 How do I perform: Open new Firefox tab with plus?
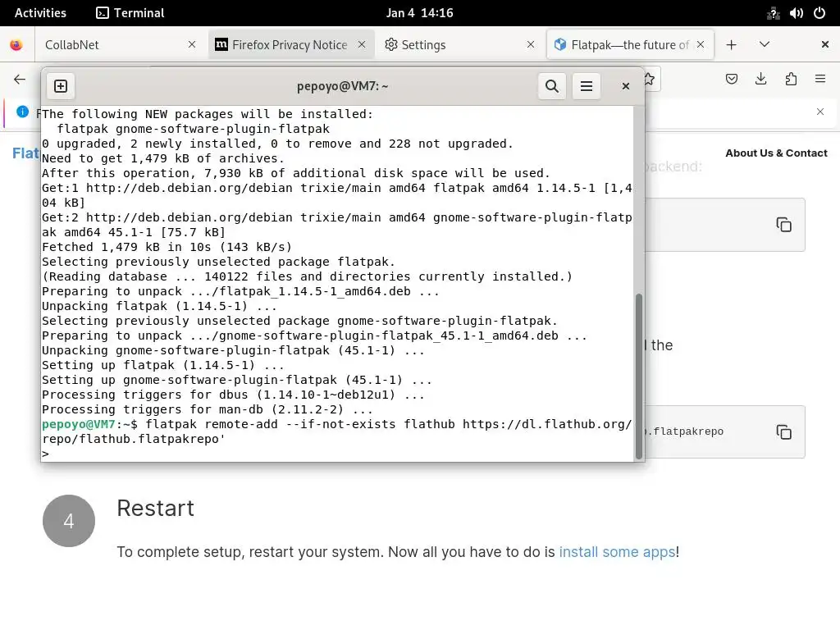pos(731,44)
